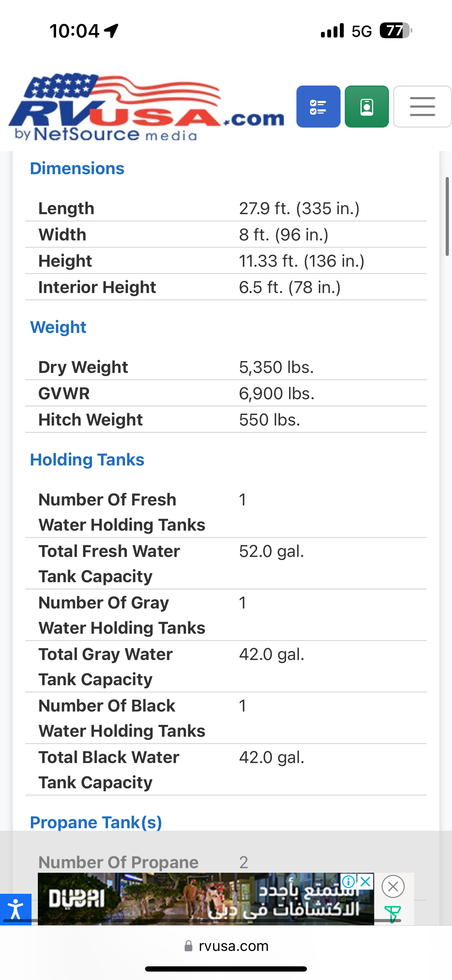The width and height of the screenshot is (452, 980).
Task: Click the green Freestar funnel icon
Action: 392,914
